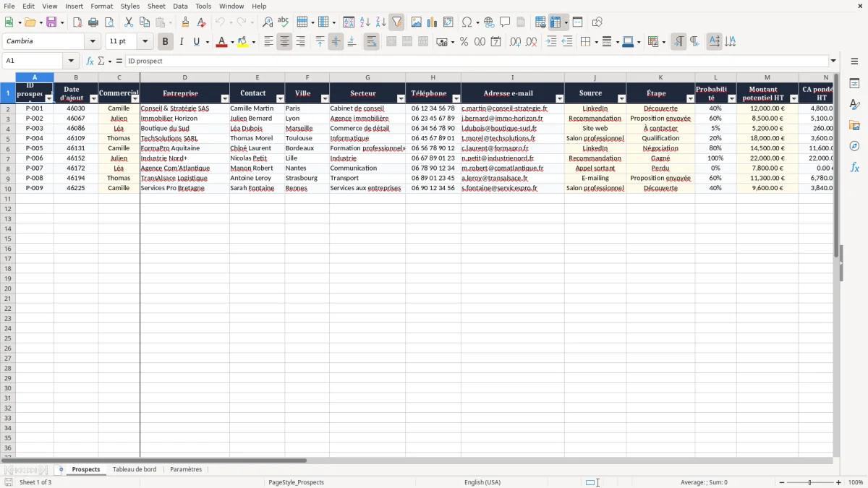This screenshot has width=868, height=488.
Task: Select cell with TechSolutions SARL
Action: [x=184, y=138]
